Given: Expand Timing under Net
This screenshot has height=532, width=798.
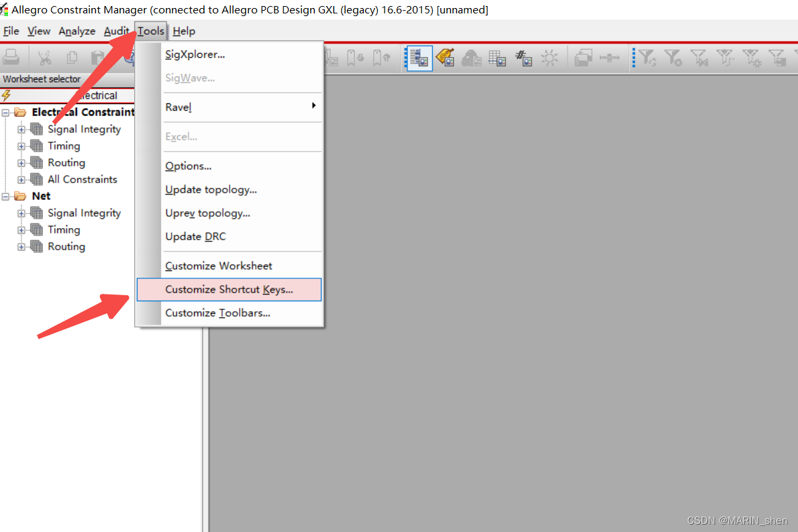Looking at the screenshot, I should pyautogui.click(x=21, y=230).
